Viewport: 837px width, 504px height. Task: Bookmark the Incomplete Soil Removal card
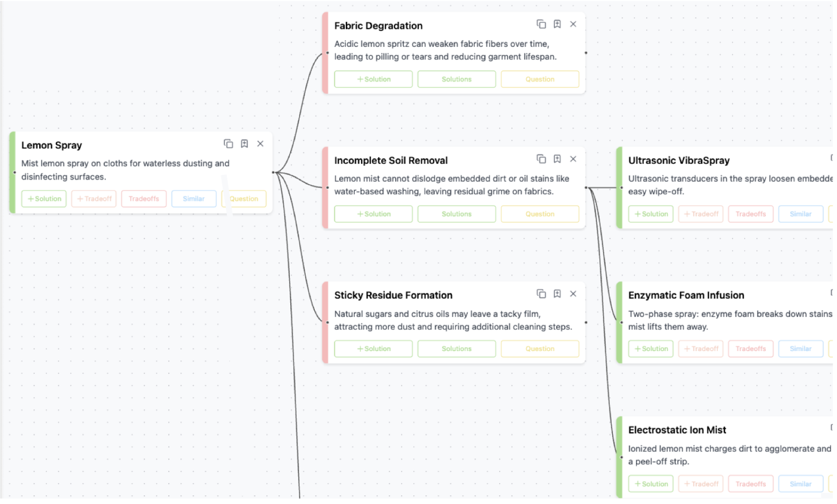pos(557,159)
